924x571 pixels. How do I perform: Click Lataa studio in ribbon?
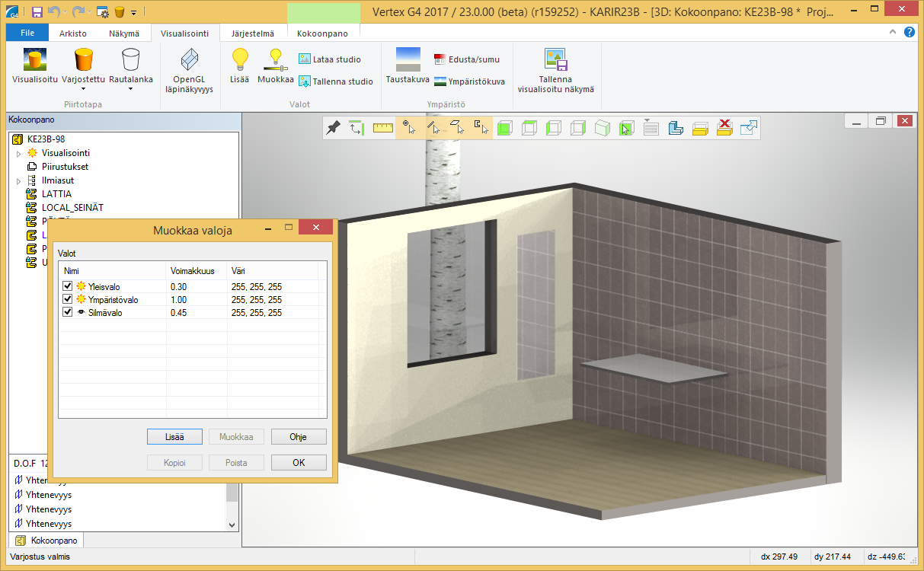pyautogui.click(x=330, y=59)
